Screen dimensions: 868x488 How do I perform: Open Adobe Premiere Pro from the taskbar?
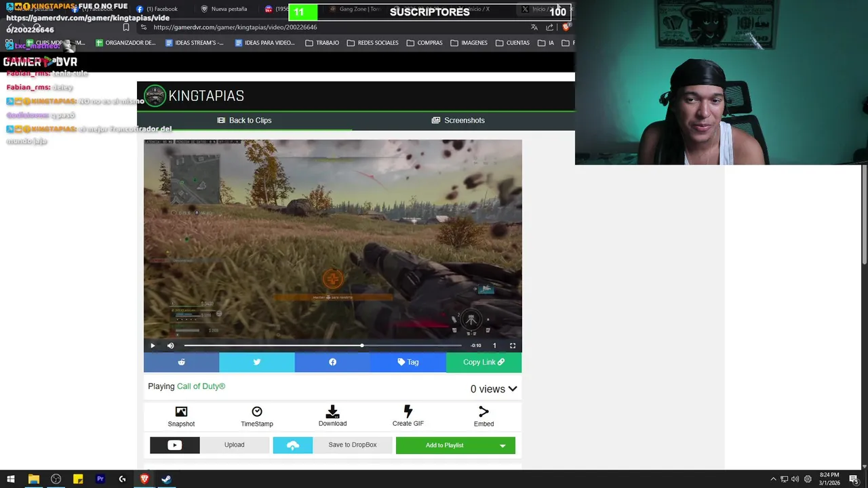point(100,479)
